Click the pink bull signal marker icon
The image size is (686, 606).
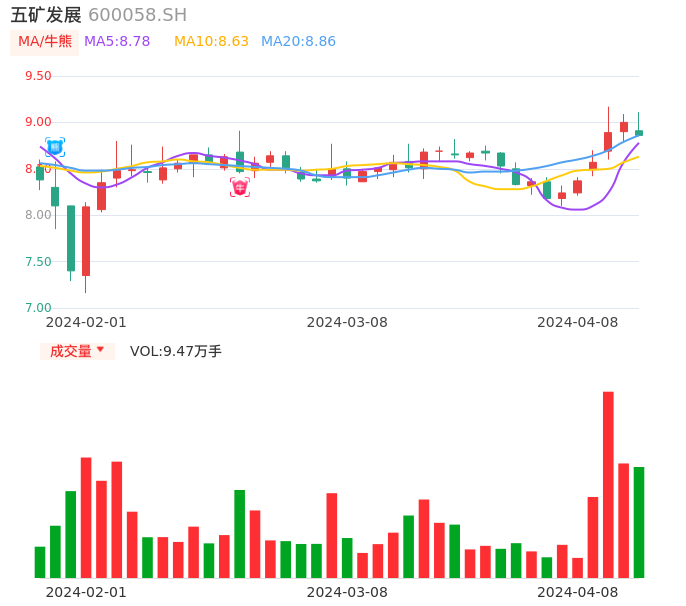click(240, 187)
